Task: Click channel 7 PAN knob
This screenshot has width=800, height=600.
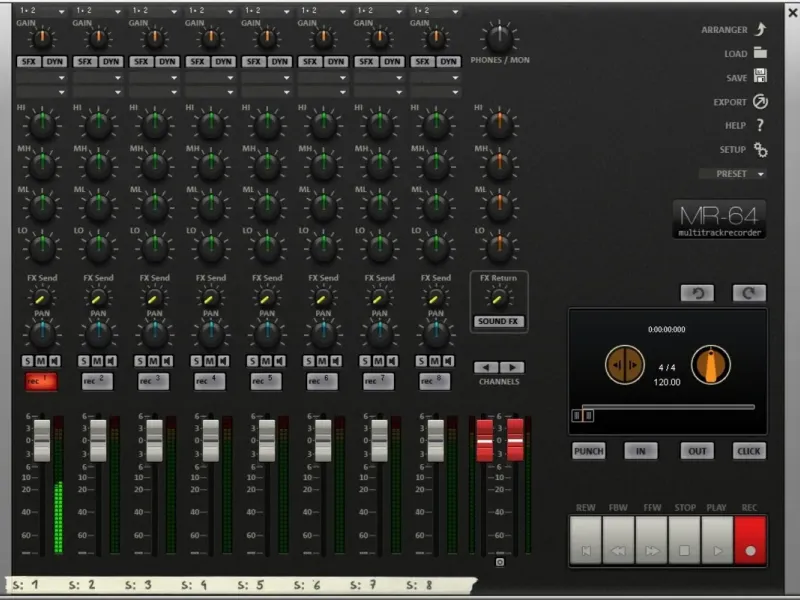Action: click(380, 333)
